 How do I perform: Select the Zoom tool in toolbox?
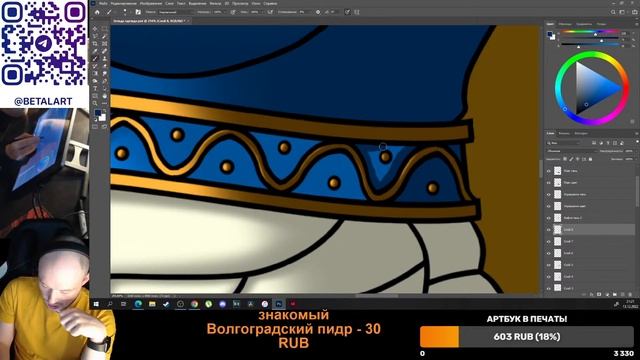pyautogui.click(x=95, y=103)
